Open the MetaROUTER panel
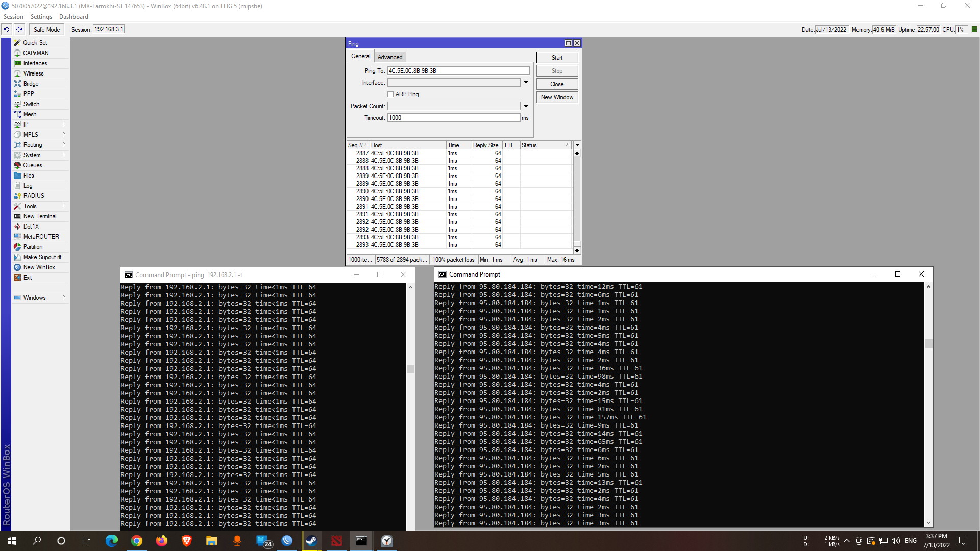Image resolution: width=980 pixels, height=551 pixels. tap(40, 236)
